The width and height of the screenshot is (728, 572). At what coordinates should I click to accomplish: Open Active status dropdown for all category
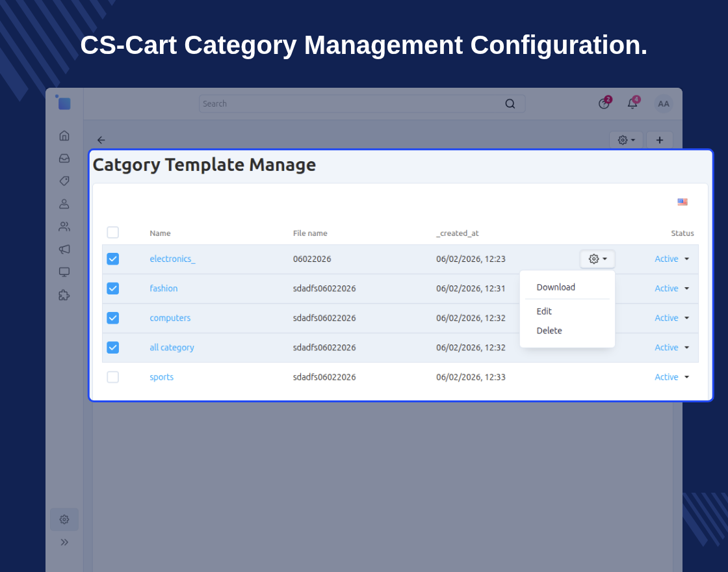click(671, 347)
